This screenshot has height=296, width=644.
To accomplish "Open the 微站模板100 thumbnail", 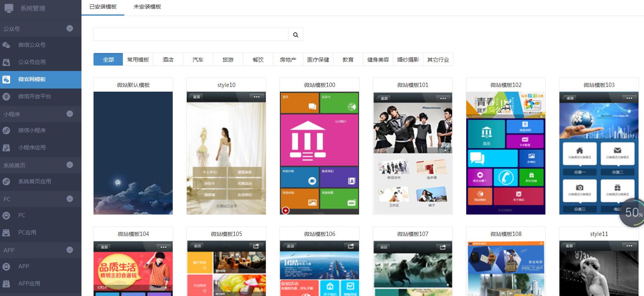I will click(x=319, y=153).
